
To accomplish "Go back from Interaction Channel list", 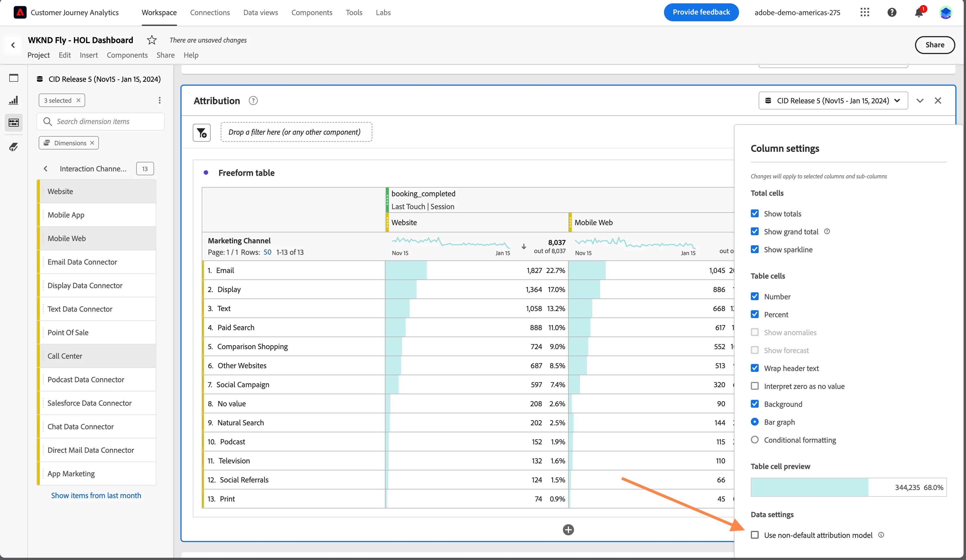I will pos(46,169).
